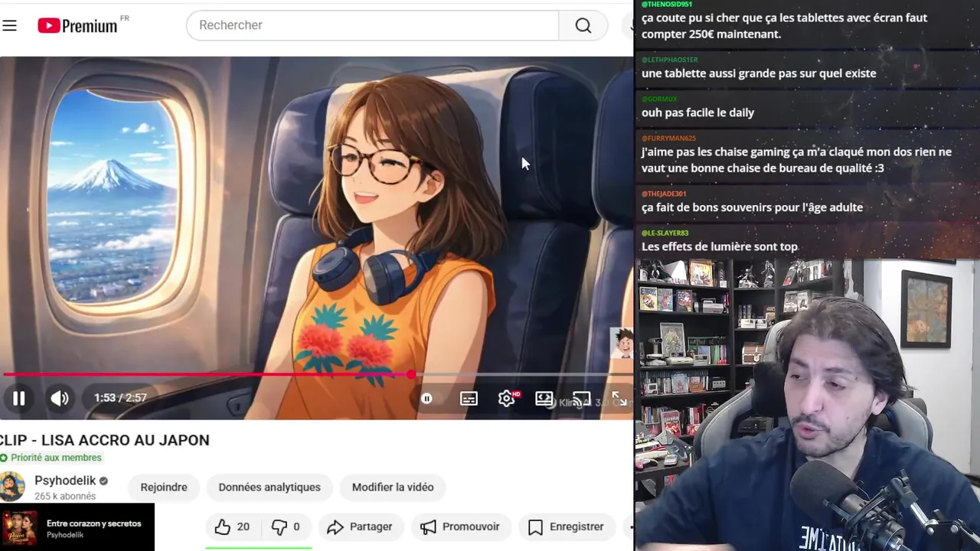
Task: Click chat username @GORMUX
Action: [x=660, y=99]
